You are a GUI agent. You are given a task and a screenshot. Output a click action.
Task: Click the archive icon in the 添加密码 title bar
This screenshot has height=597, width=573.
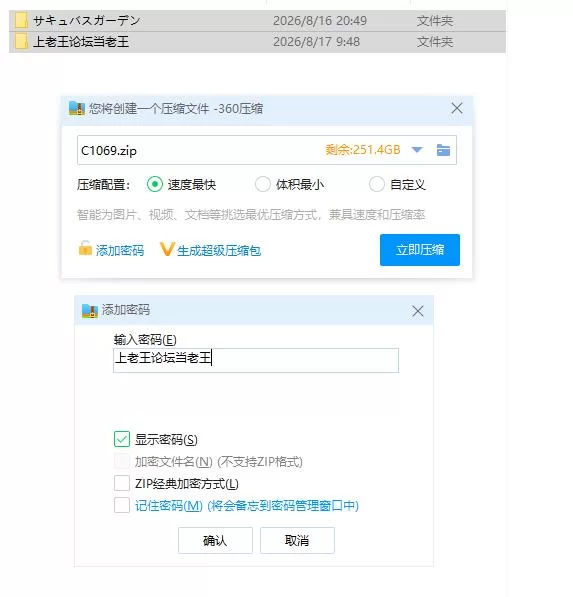coord(90,311)
